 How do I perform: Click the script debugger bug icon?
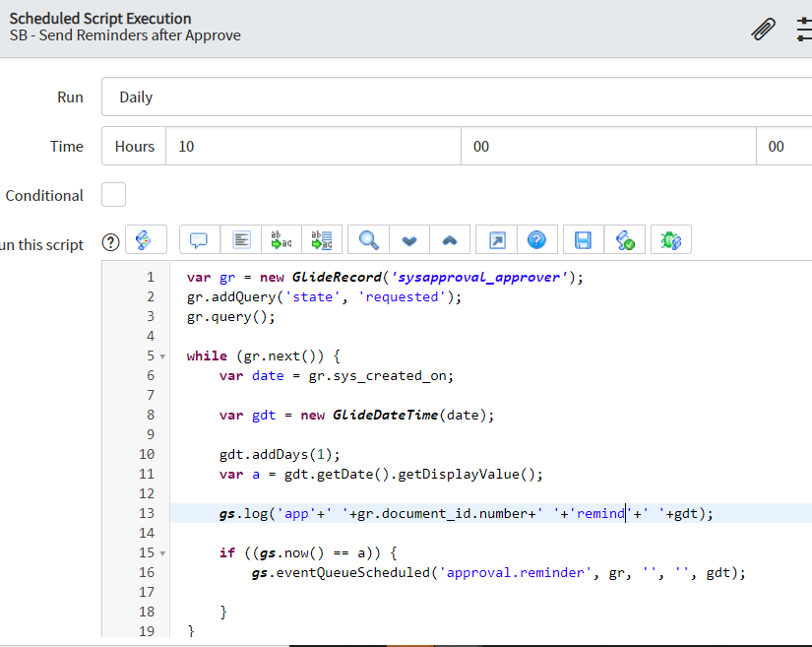[x=671, y=240]
